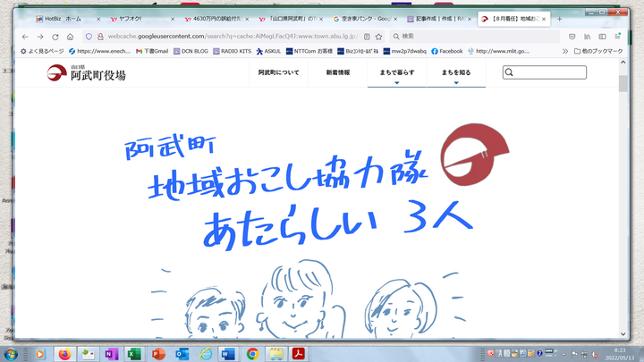
Task: Expand the まちで暮らす dropdown menu
Action: tap(397, 74)
